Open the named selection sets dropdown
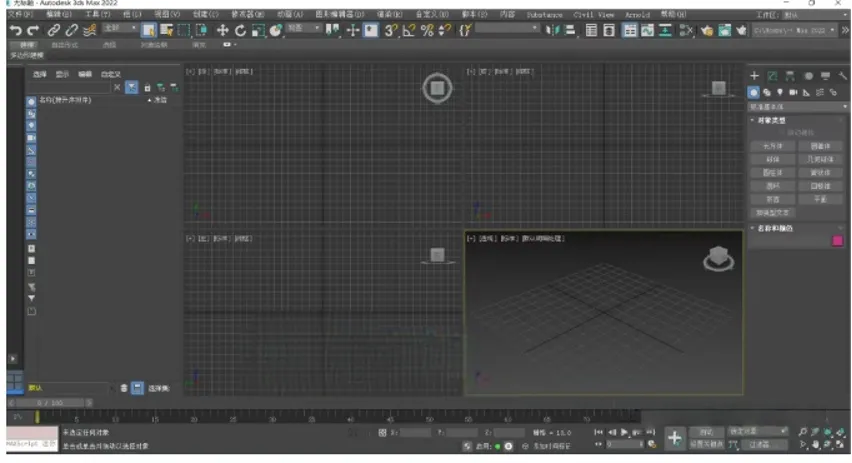Viewport: 852px width, 463px height. pos(508,28)
